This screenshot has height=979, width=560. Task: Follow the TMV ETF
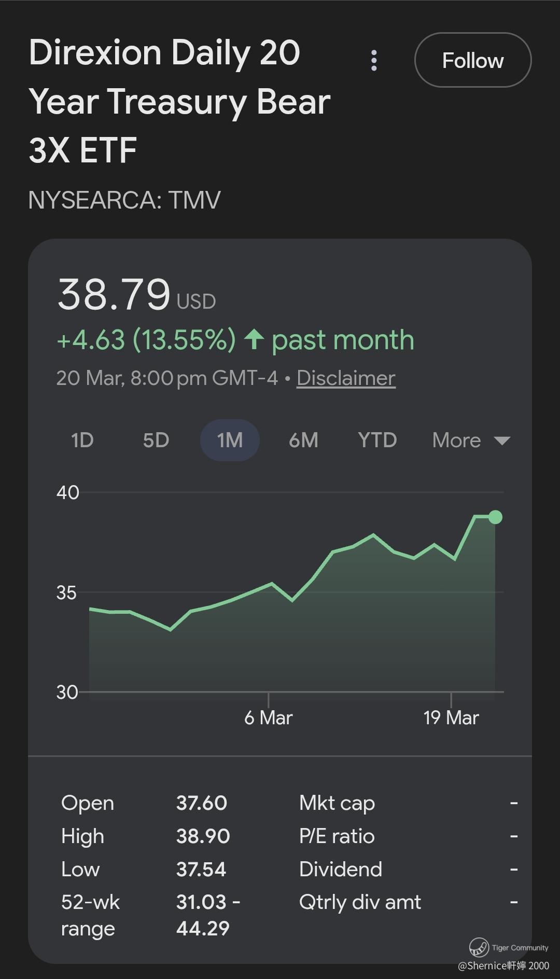click(472, 60)
